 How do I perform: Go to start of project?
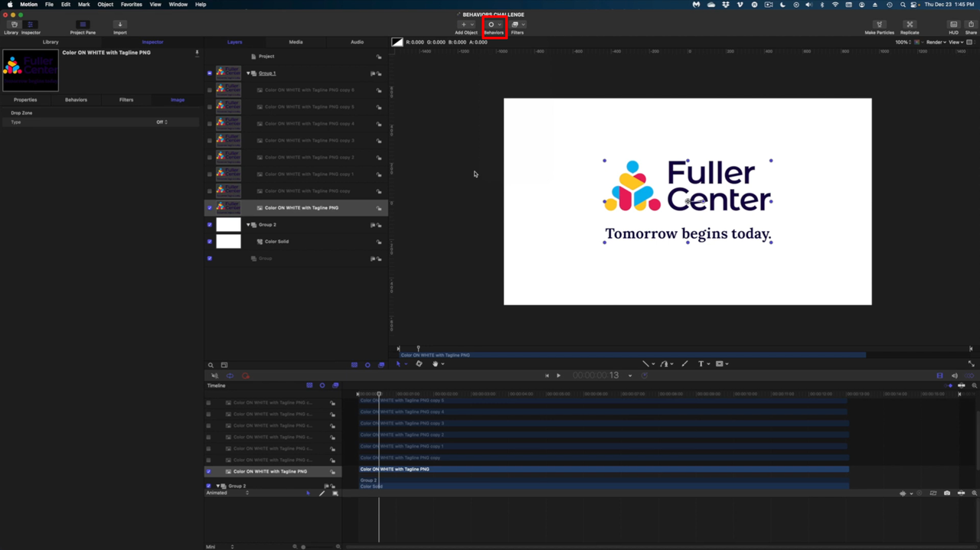pyautogui.click(x=547, y=376)
